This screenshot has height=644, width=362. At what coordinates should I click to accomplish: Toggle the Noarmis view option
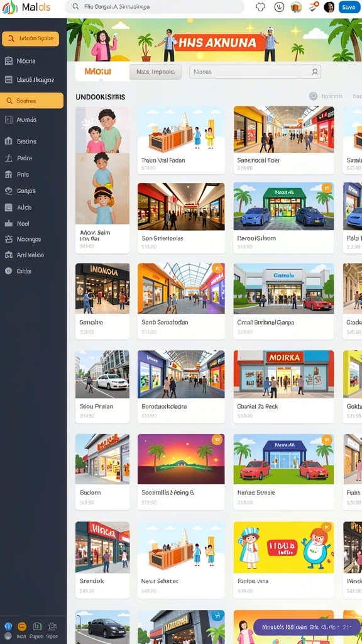327,96
